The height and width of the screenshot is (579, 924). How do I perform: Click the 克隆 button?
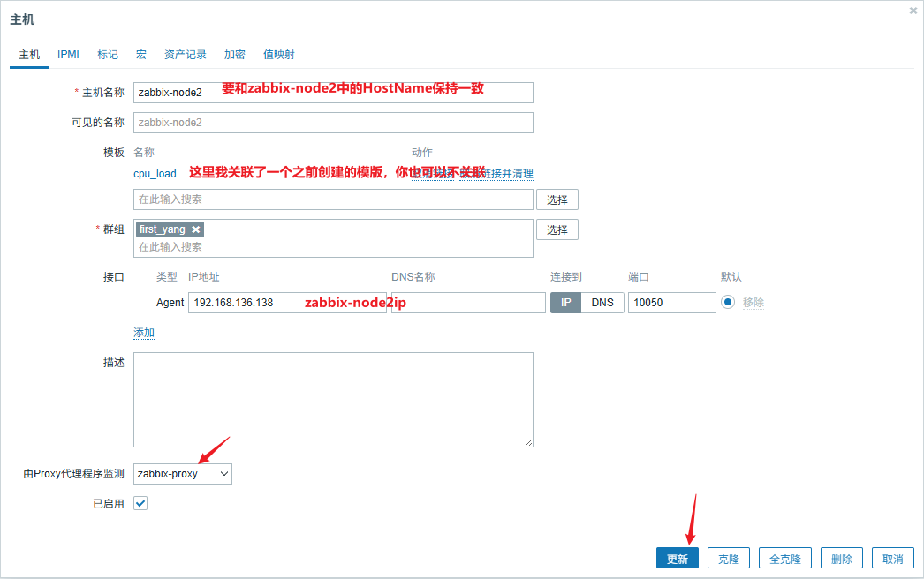pyautogui.click(x=729, y=559)
